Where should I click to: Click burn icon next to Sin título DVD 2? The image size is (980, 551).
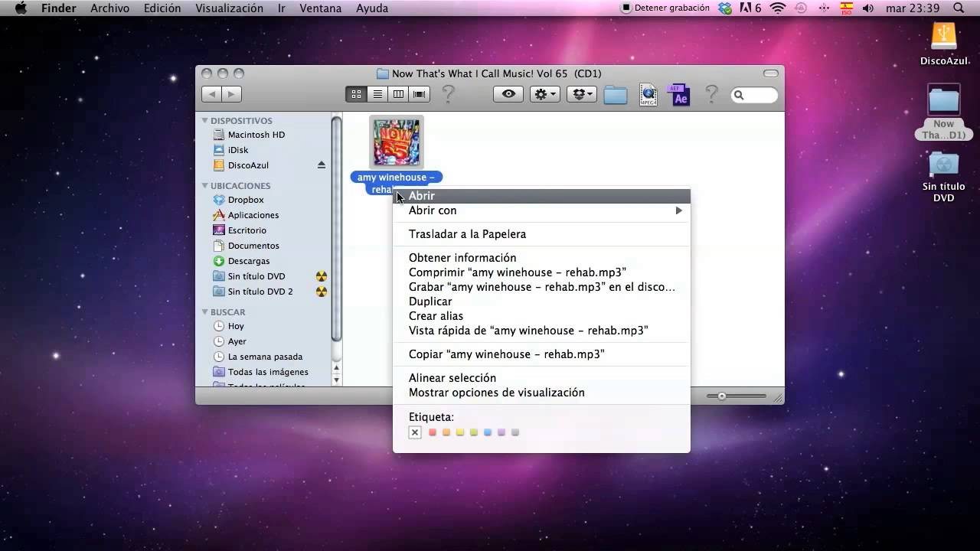click(322, 292)
